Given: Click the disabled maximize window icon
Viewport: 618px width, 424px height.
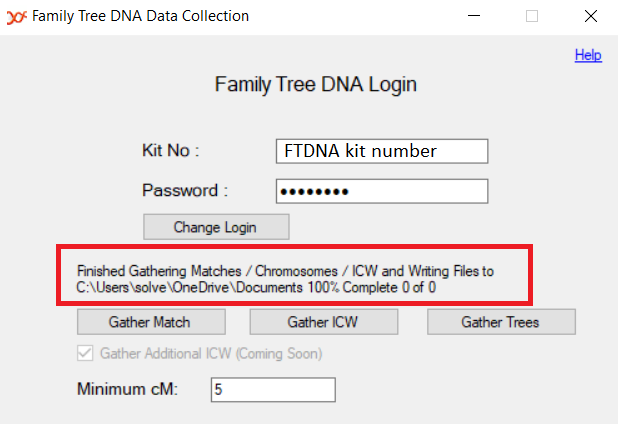Looking at the screenshot, I should 532,16.
